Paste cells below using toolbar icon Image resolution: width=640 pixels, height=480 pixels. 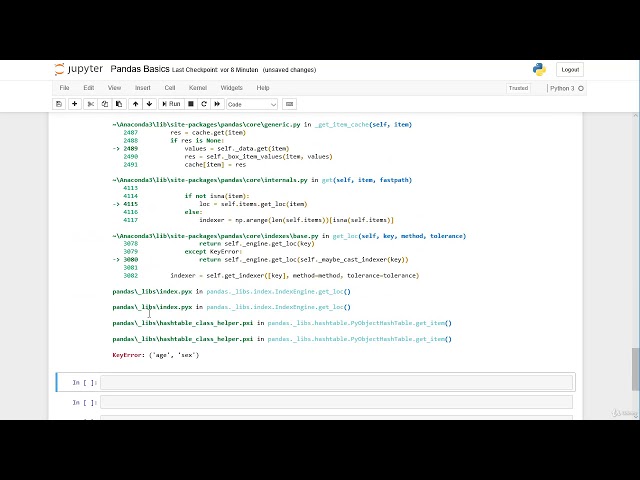(117, 104)
